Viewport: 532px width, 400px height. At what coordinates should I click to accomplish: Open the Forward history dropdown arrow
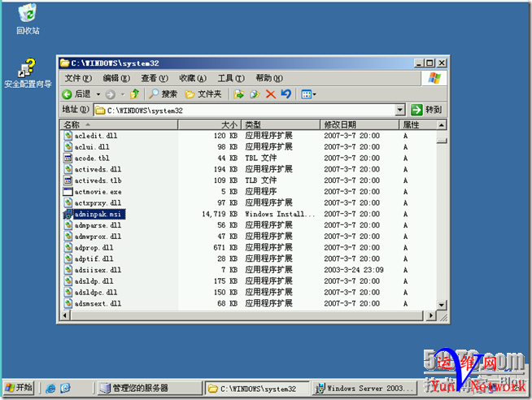pos(123,94)
